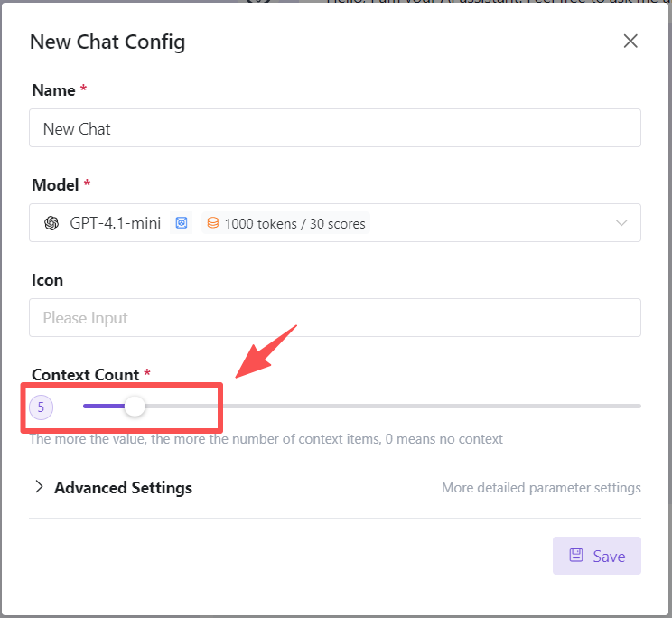Viewport: 672px width, 618px height.
Task: Click the New Chat Config dialog title
Action: point(107,42)
